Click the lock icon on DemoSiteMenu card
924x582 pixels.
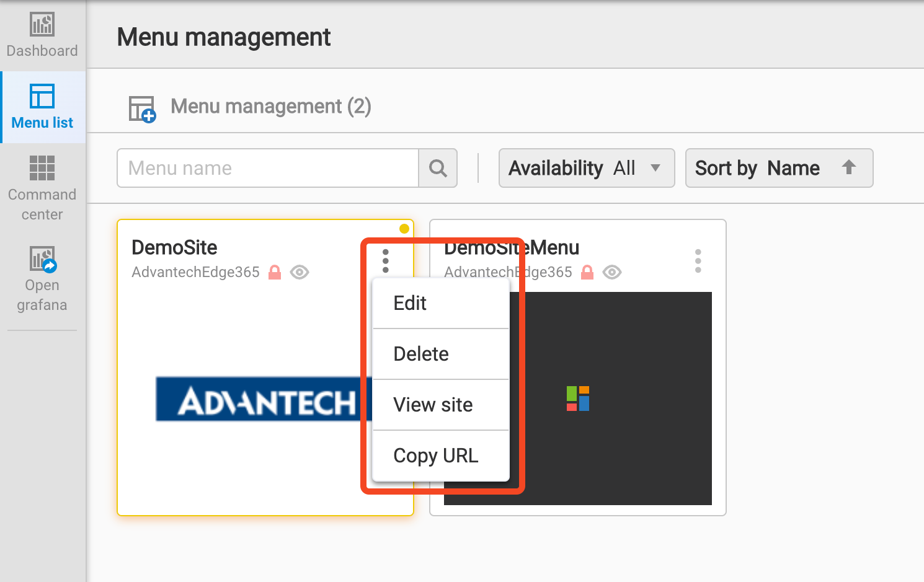(x=587, y=272)
